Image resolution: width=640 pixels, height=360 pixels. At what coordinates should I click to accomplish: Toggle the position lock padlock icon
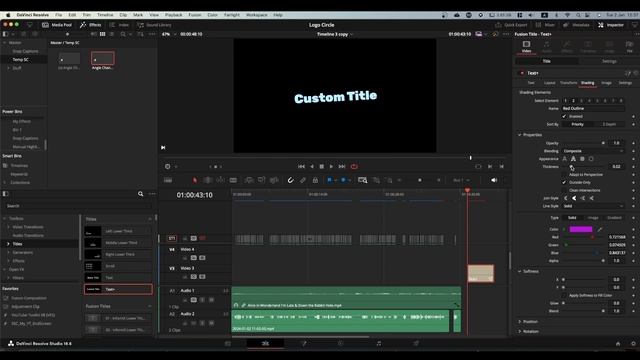tap(315, 180)
